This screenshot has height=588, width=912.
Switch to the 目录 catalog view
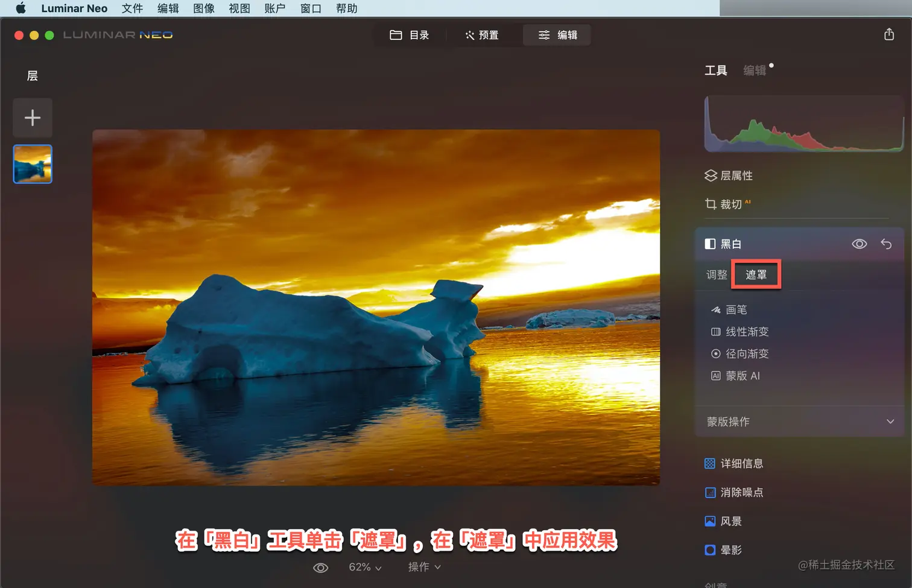click(x=410, y=35)
